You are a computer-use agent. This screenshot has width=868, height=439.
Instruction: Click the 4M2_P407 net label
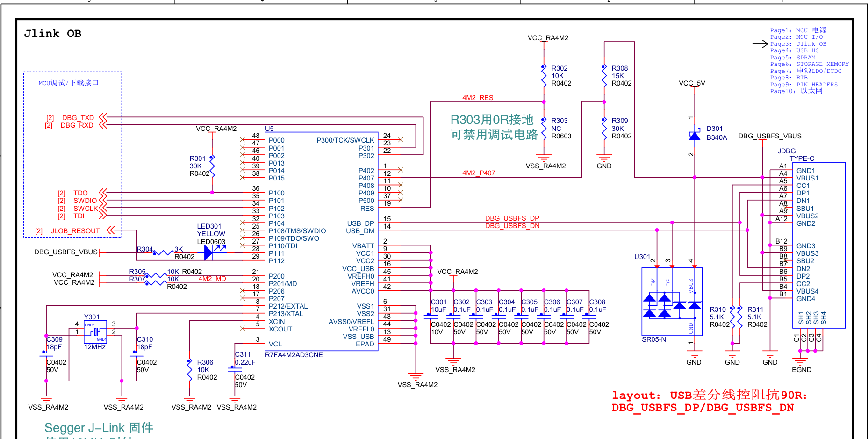click(478, 173)
